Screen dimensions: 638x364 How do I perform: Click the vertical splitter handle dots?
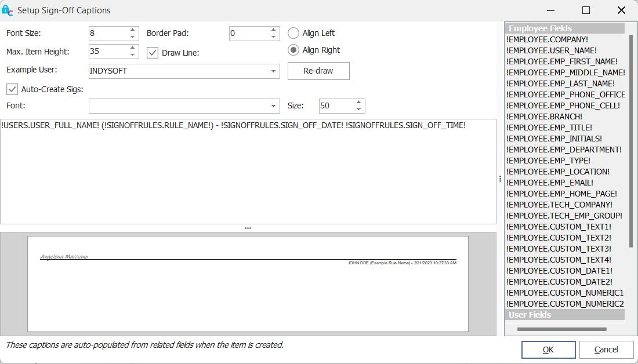500,179
